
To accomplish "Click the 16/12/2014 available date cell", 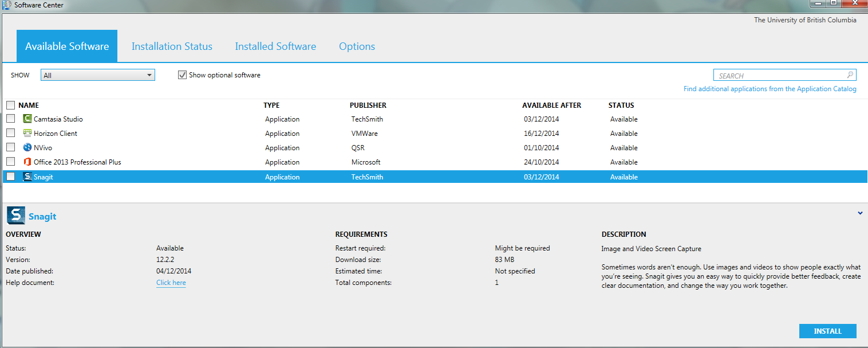I will coord(541,134).
